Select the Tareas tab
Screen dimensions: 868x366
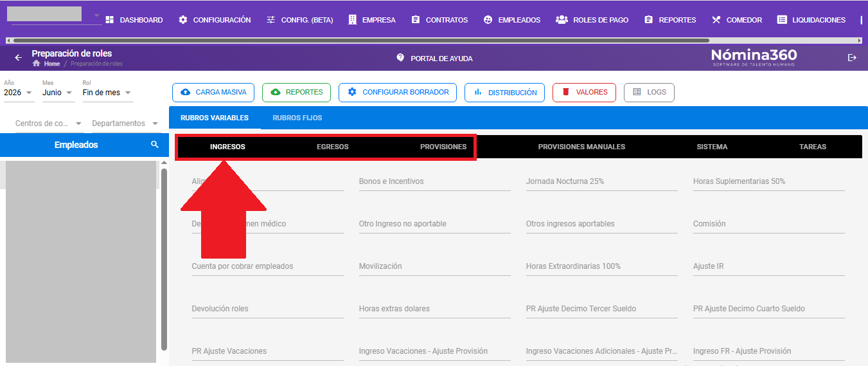(813, 147)
